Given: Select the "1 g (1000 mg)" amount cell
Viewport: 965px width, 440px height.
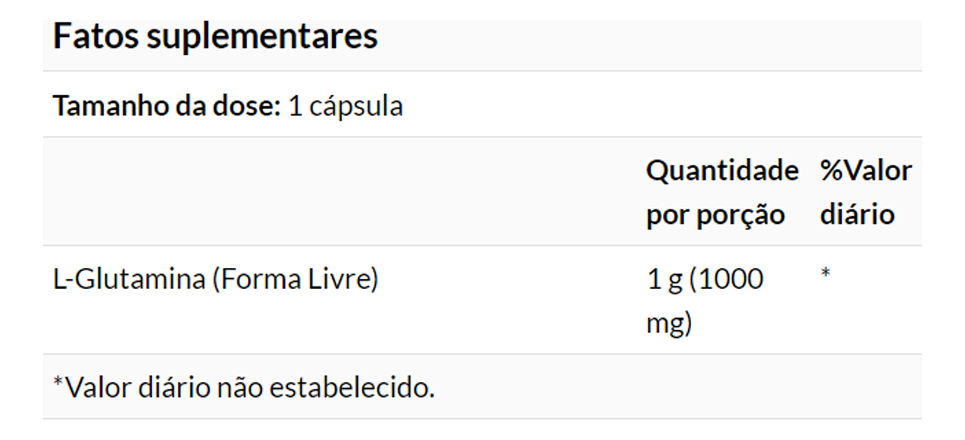Looking at the screenshot, I should click(x=705, y=300).
